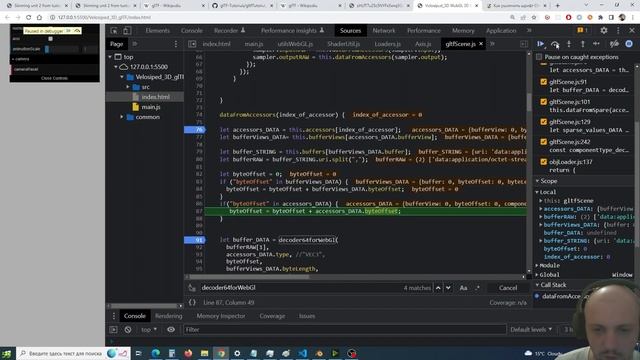
Task: Open DevTools settings gear
Action: coord(604,31)
